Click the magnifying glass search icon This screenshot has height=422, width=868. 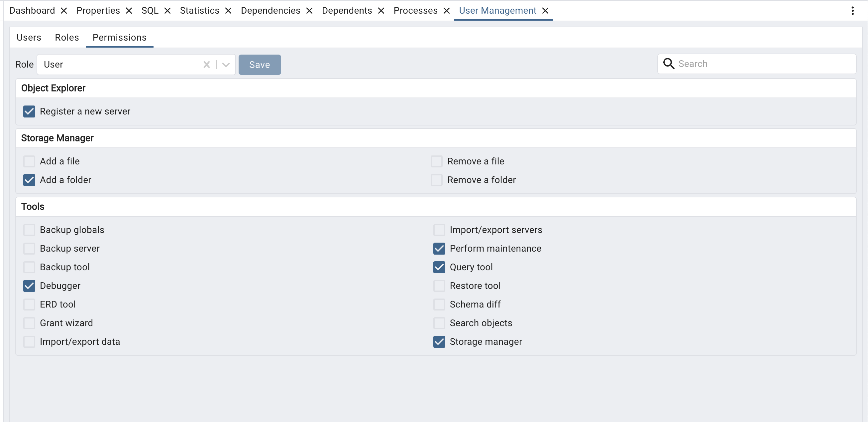click(669, 64)
